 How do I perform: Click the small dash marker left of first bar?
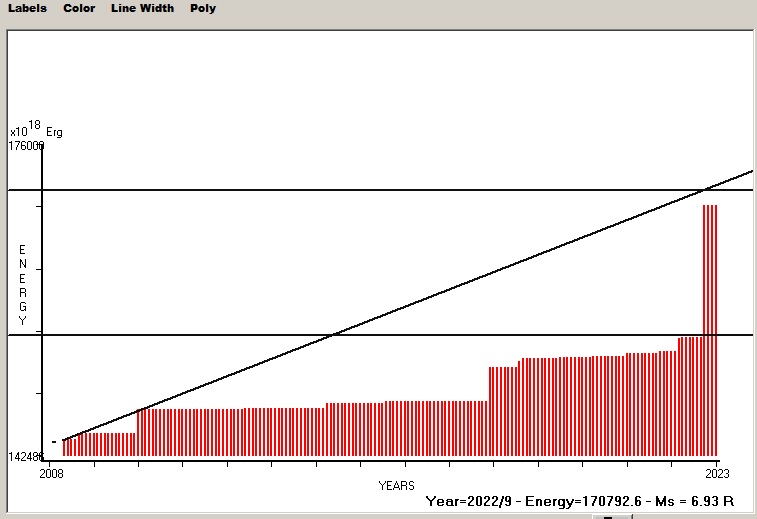54,441
